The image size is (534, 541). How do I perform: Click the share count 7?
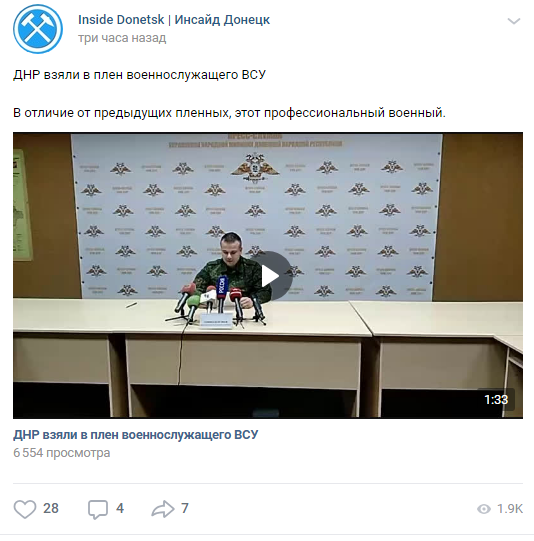point(185,509)
